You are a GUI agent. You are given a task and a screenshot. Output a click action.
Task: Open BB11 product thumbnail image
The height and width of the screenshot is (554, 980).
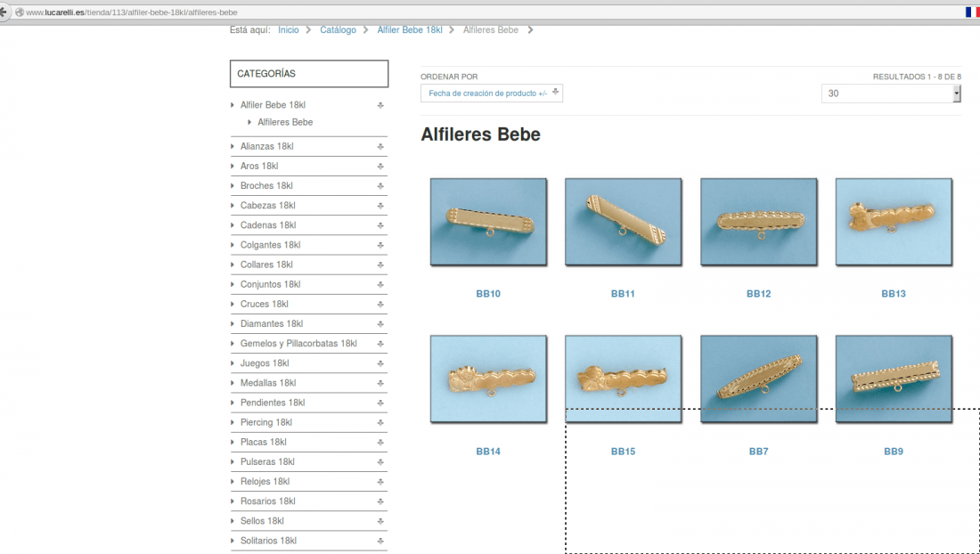point(624,223)
